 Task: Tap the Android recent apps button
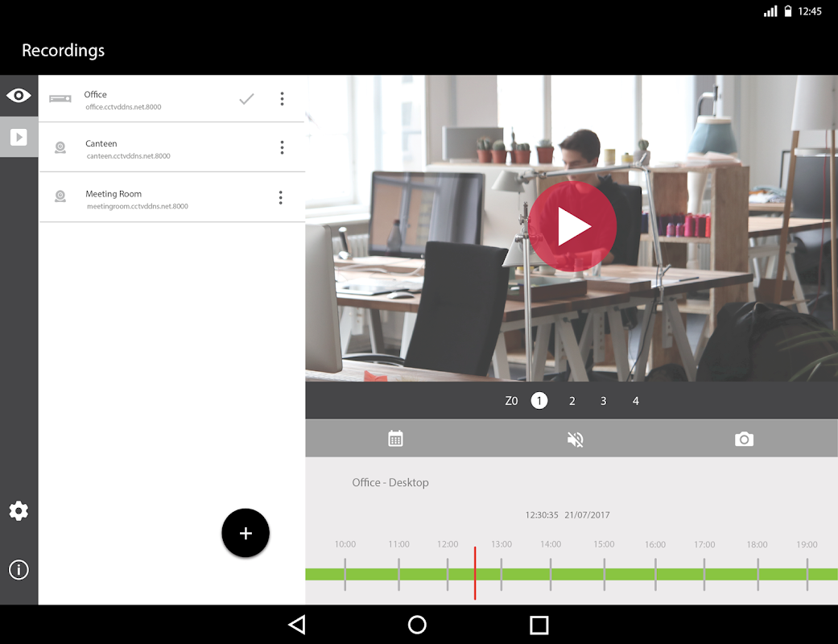click(539, 625)
